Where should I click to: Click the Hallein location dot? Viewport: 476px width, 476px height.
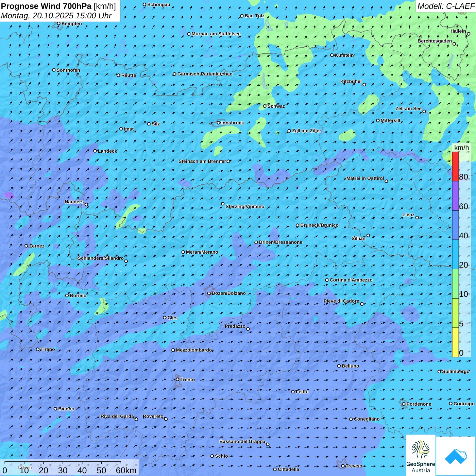469,34
